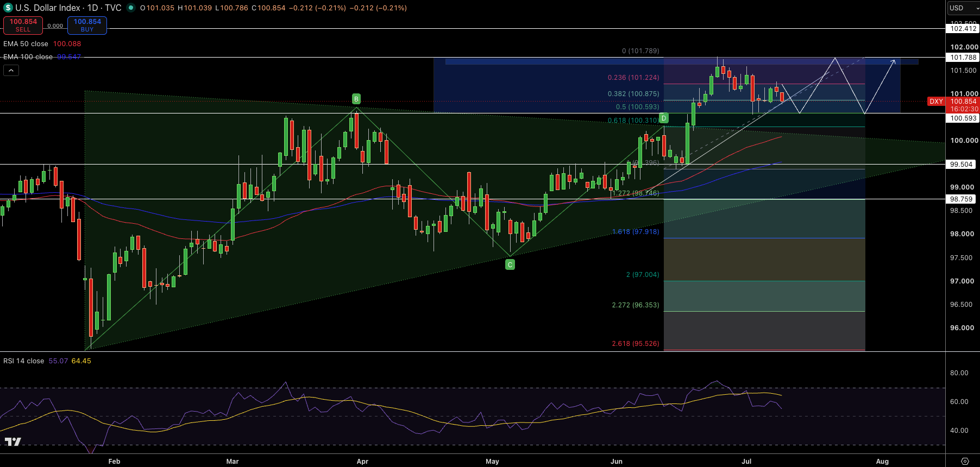Screen dimensions: 980x467
Task: Select the 0.382 (100.875) Fibonacci label
Action: 633,94
